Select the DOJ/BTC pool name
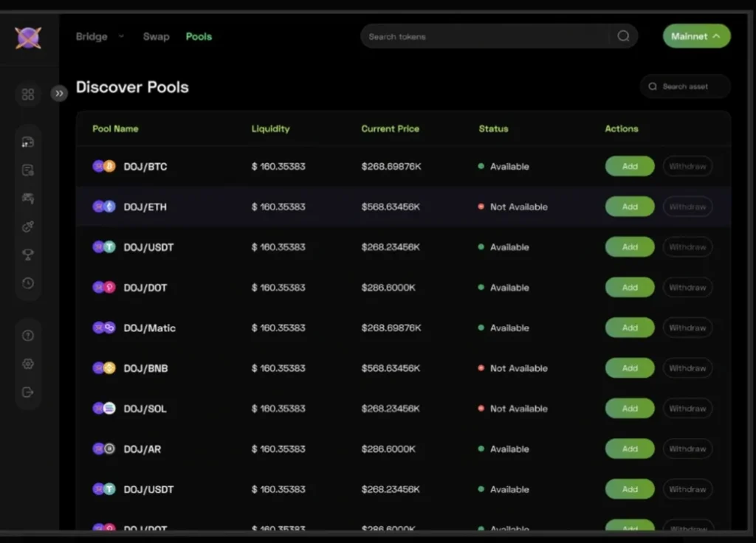This screenshot has width=756, height=543. click(145, 167)
